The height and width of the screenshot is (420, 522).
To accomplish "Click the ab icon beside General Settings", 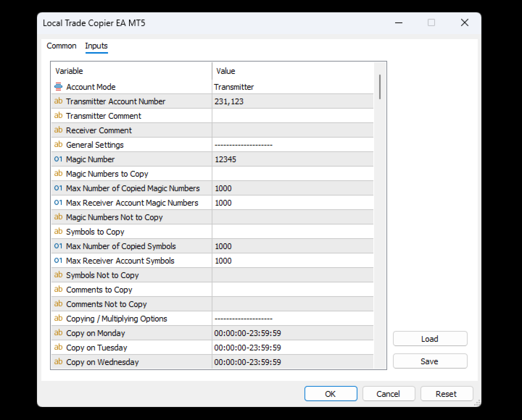I will [58, 145].
